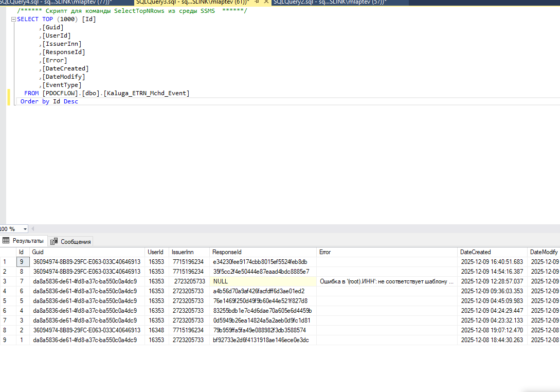Select the Error column header in results
The image size is (560, 392).
(387, 252)
